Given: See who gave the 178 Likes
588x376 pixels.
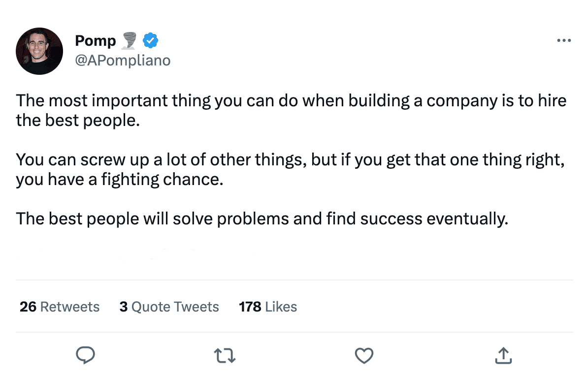Looking at the screenshot, I should pyautogui.click(x=268, y=307).
